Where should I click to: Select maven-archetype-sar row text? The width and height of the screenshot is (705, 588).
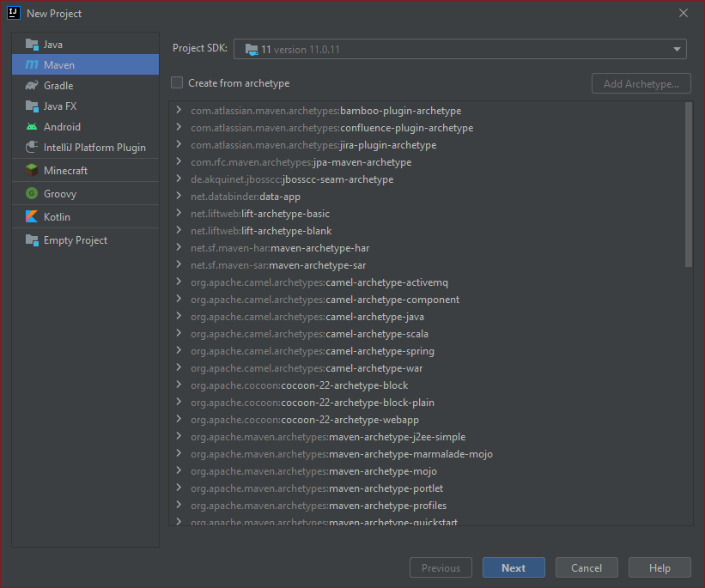pos(278,265)
